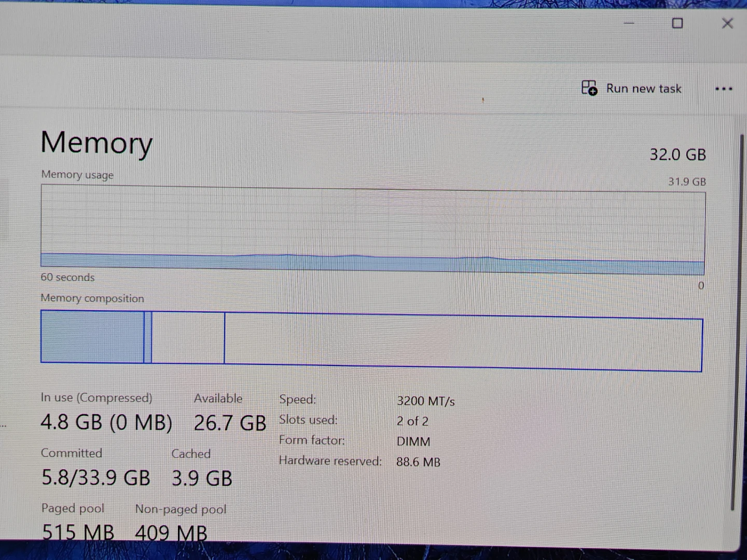747x560 pixels.
Task: Select the thin Modified segment in Memory composition
Action: [148, 337]
